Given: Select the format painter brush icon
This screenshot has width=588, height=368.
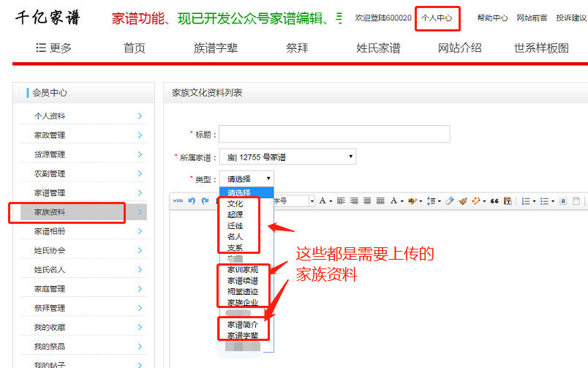Looking at the screenshot, I should [x=463, y=201].
